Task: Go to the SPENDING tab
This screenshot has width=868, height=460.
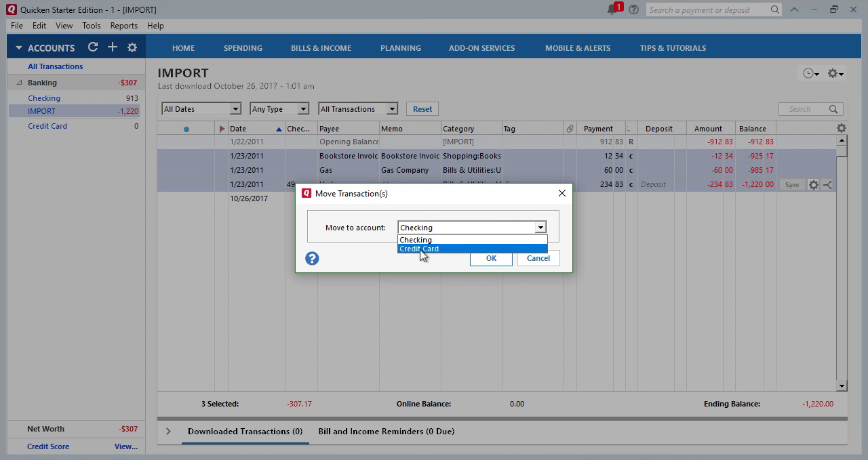Action: (x=243, y=48)
